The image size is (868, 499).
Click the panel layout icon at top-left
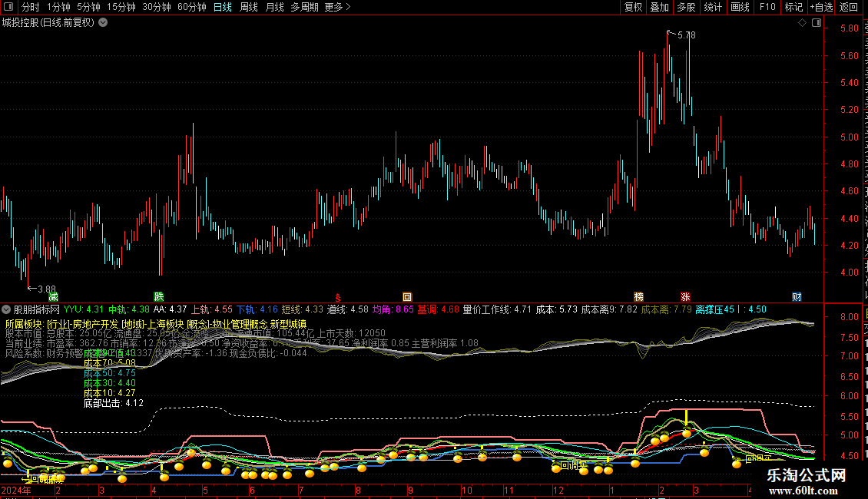(x=8, y=7)
